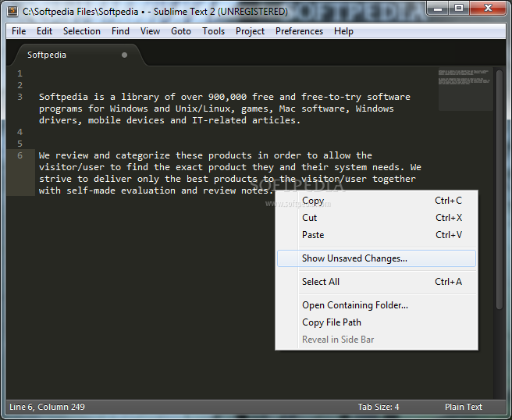
Task: Open the Help menu
Action: (x=343, y=31)
